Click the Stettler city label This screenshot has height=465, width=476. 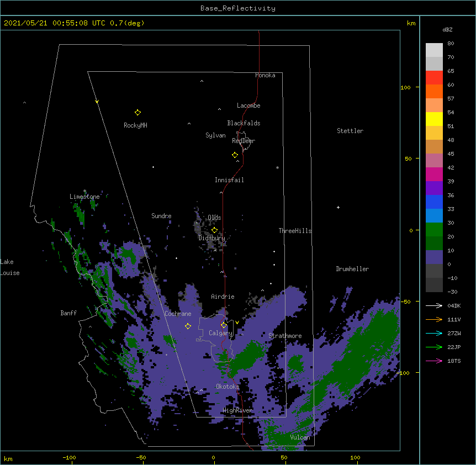click(x=350, y=131)
